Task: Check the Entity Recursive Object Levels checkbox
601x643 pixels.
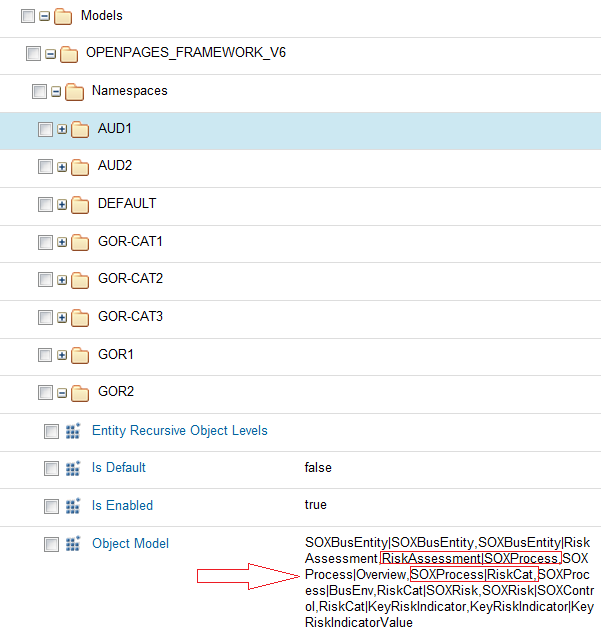Action: tap(51, 431)
